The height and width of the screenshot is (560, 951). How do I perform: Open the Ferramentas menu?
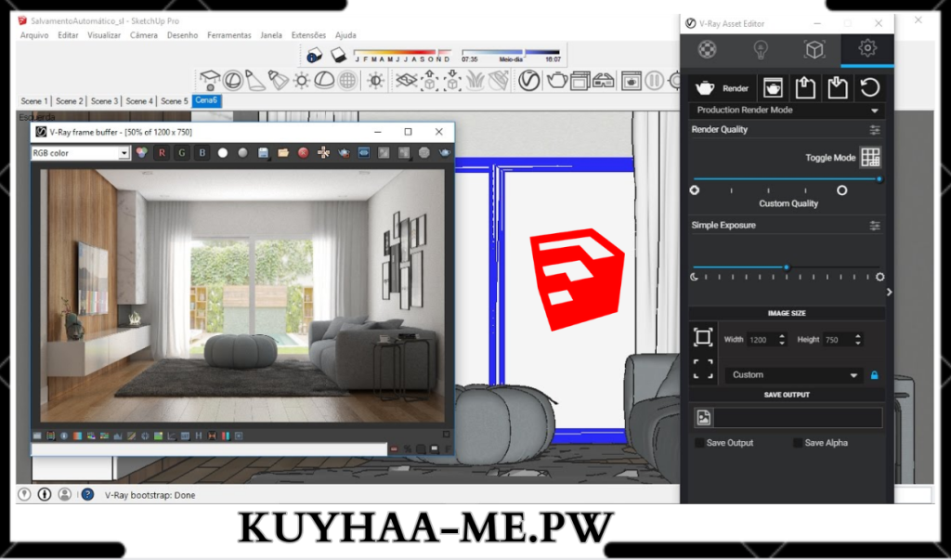point(229,35)
